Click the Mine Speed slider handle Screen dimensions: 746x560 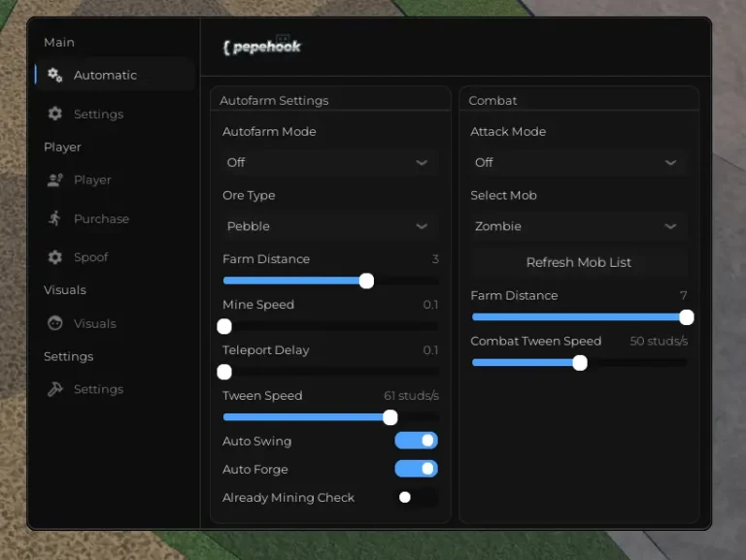[x=224, y=326]
